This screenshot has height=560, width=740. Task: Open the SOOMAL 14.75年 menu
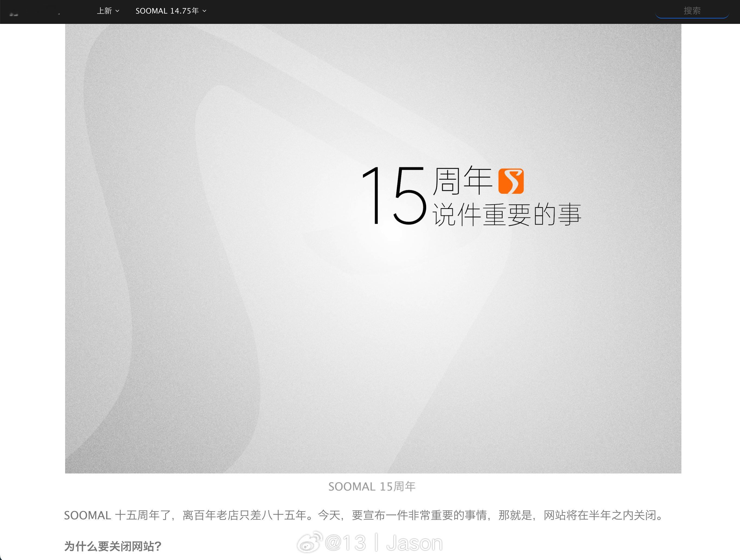coord(171,11)
